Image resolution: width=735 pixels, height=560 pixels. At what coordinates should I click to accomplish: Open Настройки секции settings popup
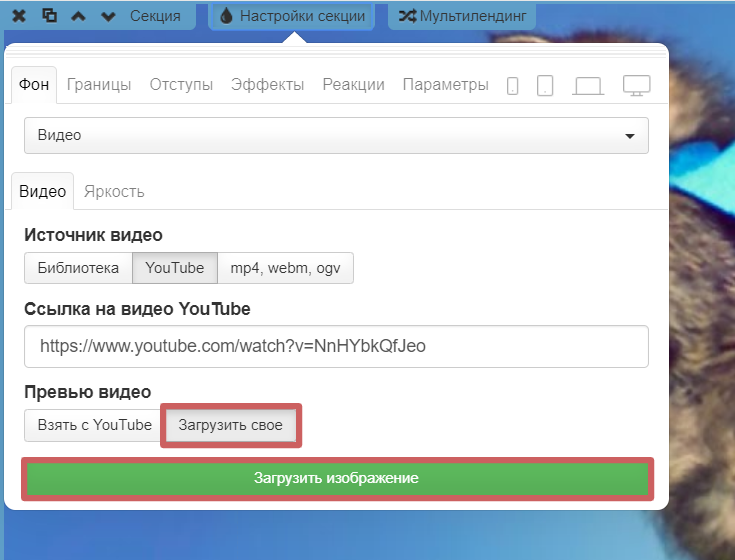coord(292,16)
